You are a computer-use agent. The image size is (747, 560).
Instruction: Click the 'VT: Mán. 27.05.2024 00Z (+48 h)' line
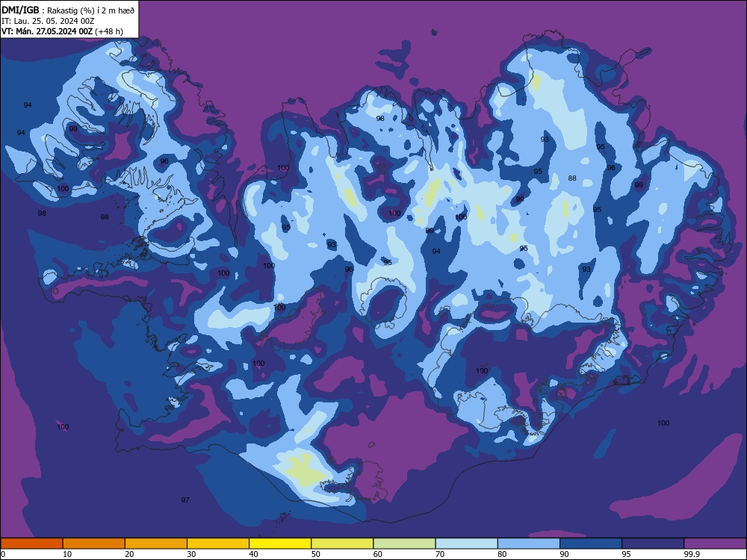point(62,31)
